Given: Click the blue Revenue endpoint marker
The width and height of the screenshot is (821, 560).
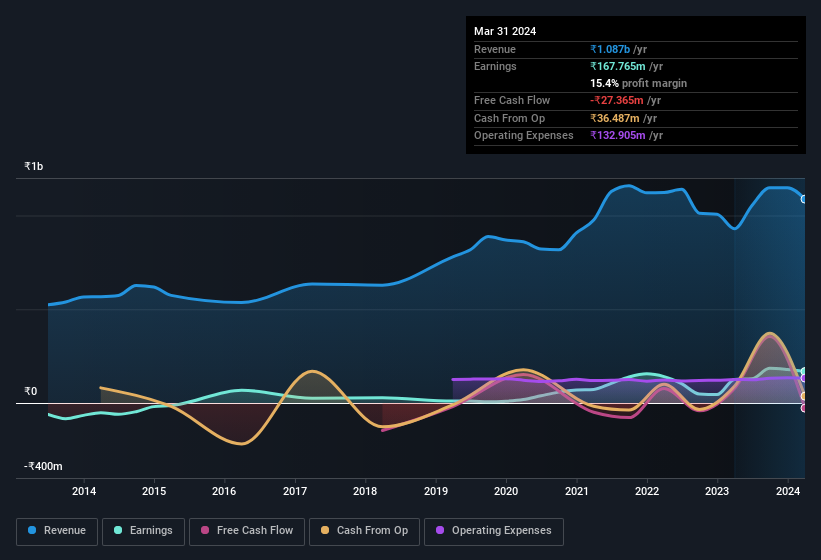Looking at the screenshot, I should point(804,199).
